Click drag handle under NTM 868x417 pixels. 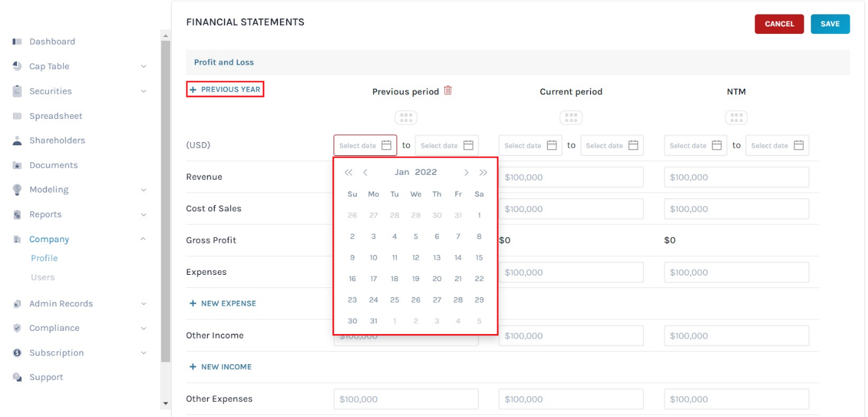tap(736, 118)
